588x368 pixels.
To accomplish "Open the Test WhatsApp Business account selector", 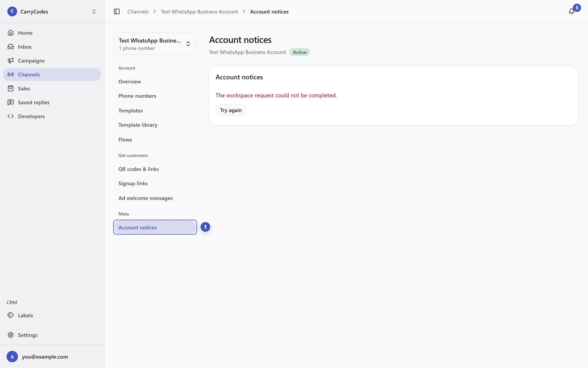I will click(x=155, y=44).
